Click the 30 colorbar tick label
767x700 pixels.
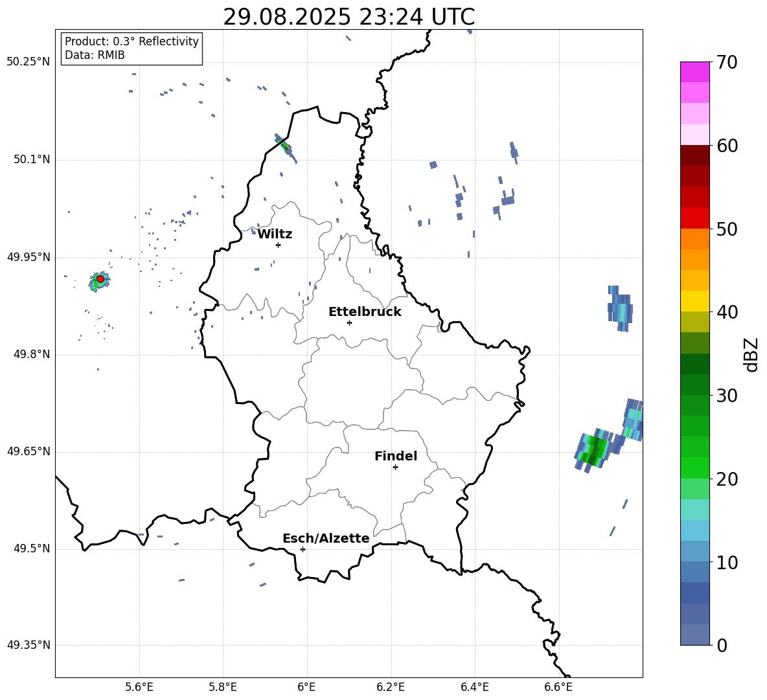726,396
